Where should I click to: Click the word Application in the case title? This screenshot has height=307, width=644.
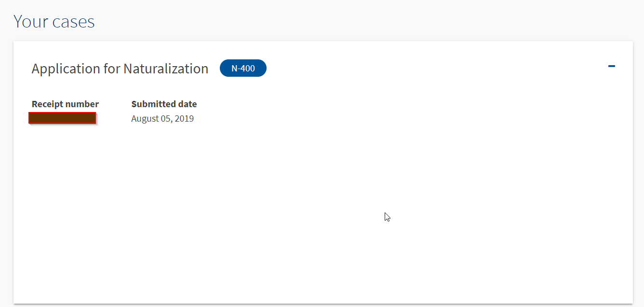click(x=66, y=69)
